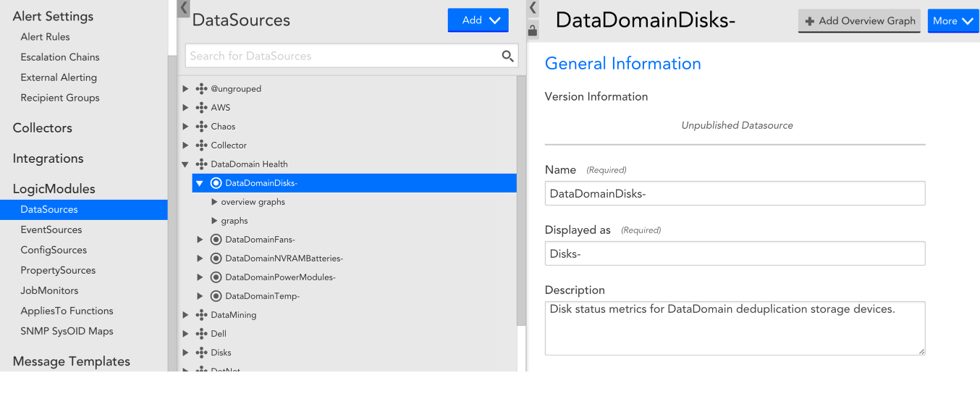Click the left sidebar scrollbar

tap(172, 214)
